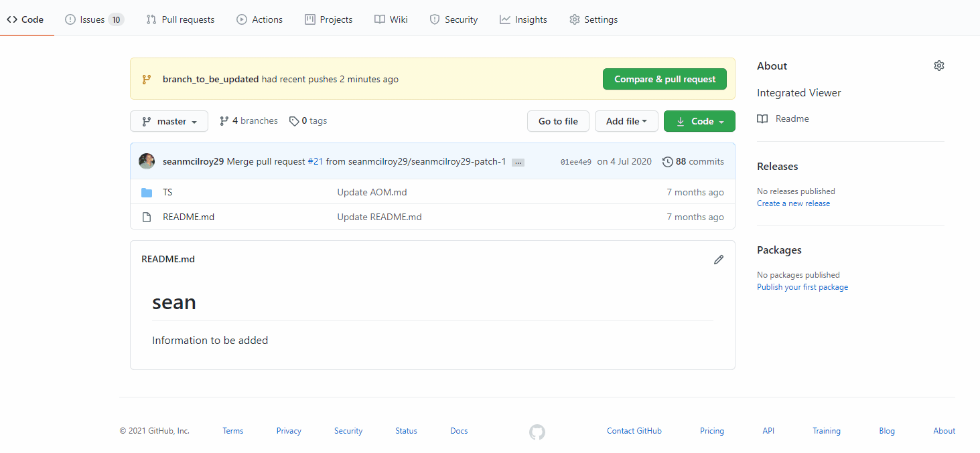
Task: Select the TS folder icon
Action: tap(147, 192)
